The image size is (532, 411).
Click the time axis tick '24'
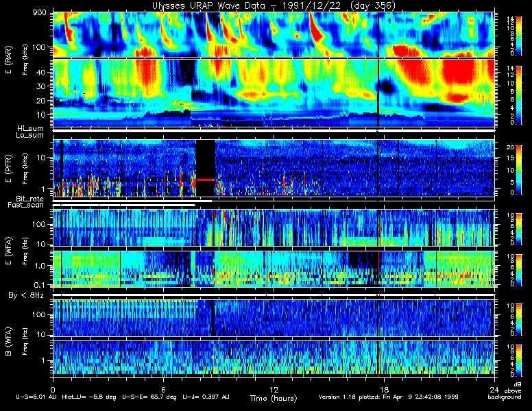[x=494, y=389]
